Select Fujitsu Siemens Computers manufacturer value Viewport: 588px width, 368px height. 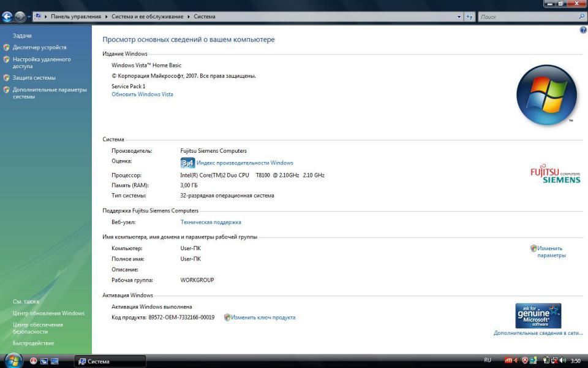[x=213, y=151]
